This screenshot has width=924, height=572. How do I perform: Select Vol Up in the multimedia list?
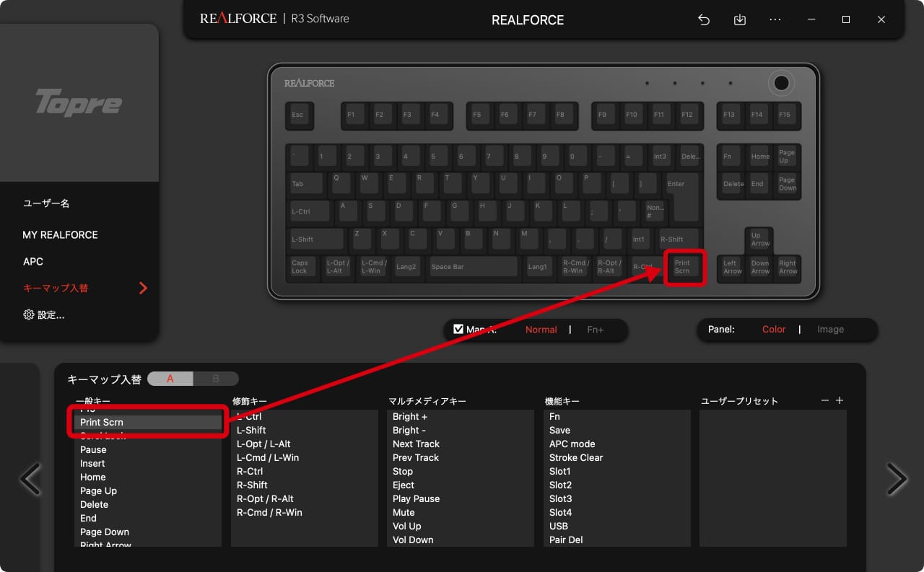(x=461, y=526)
